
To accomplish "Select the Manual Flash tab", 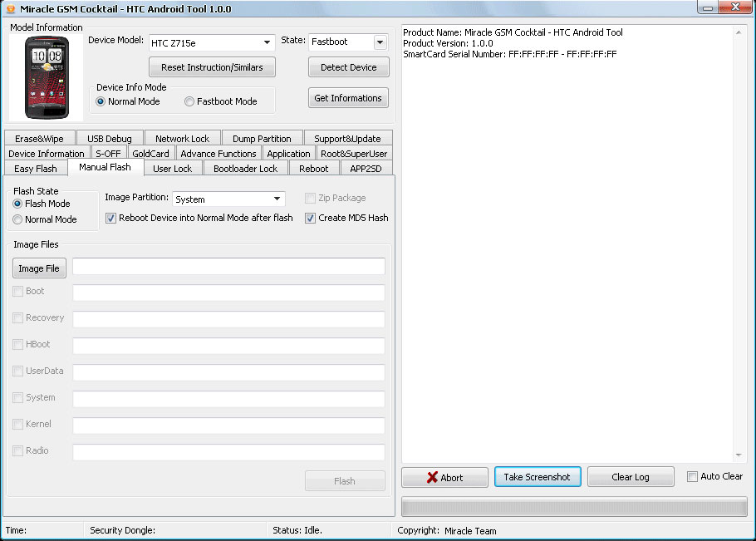I will coord(106,167).
